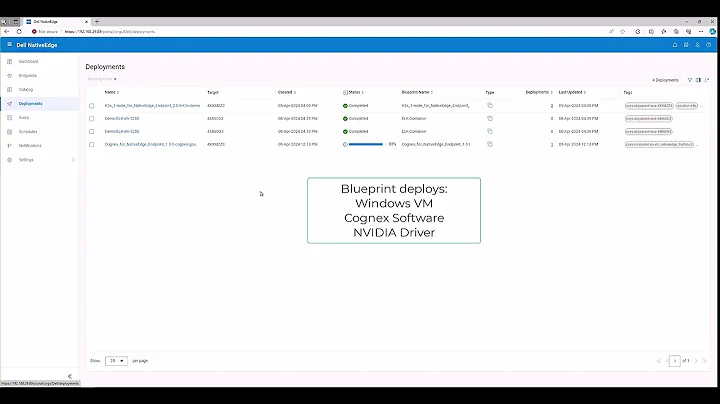
Task: Select the K3s_1-node deployment checkbox
Action: (91, 106)
